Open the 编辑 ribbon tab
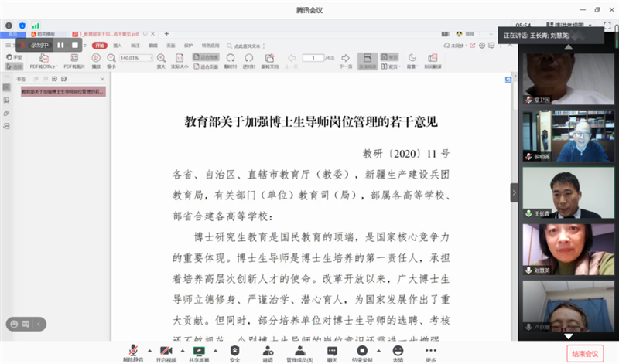This screenshot has width=619, height=364. tap(153, 46)
